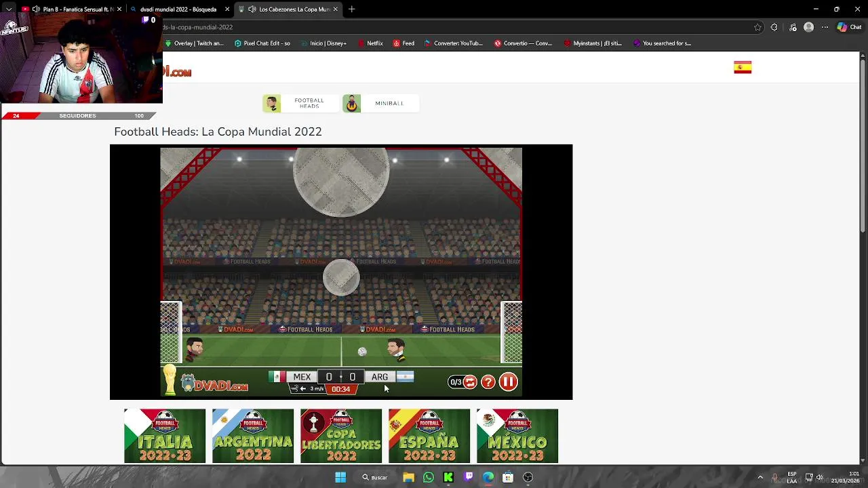The width and height of the screenshot is (868, 488).
Task: Open Microsoft Store from the taskbar
Action: click(x=508, y=477)
